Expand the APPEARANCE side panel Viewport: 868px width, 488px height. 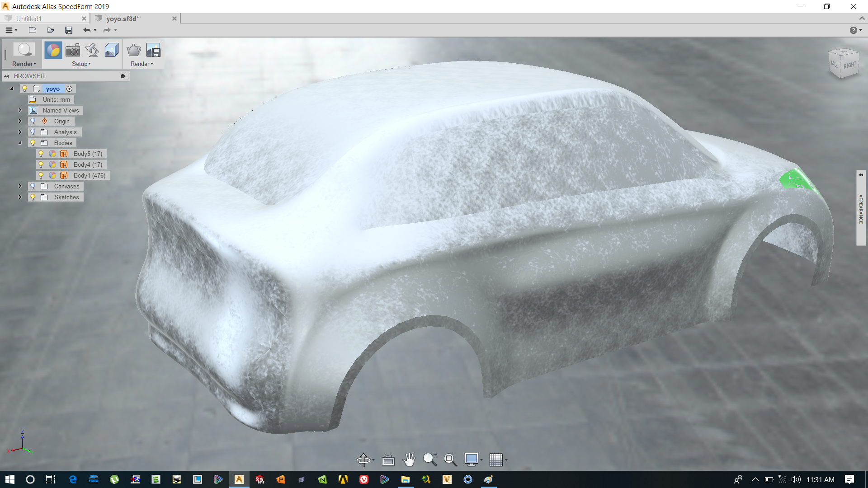click(x=861, y=175)
